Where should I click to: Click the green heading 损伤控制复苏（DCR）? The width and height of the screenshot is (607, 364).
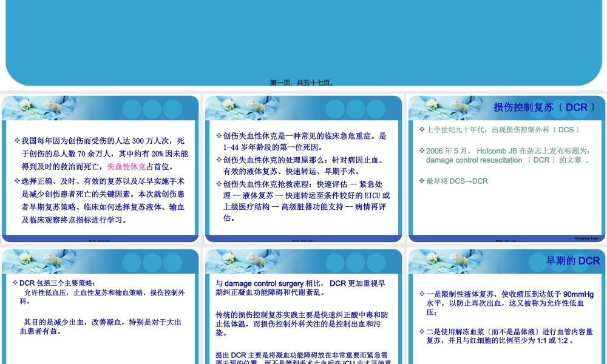click(543, 107)
